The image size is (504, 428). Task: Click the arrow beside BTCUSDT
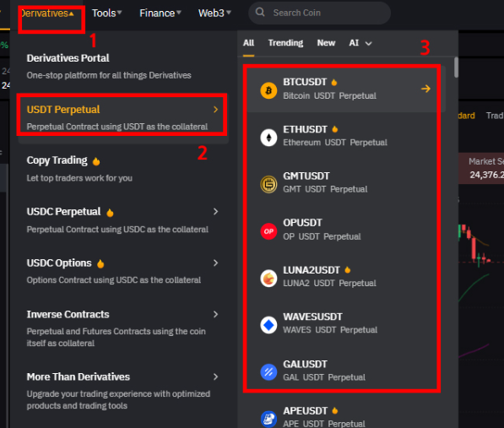[x=425, y=89]
